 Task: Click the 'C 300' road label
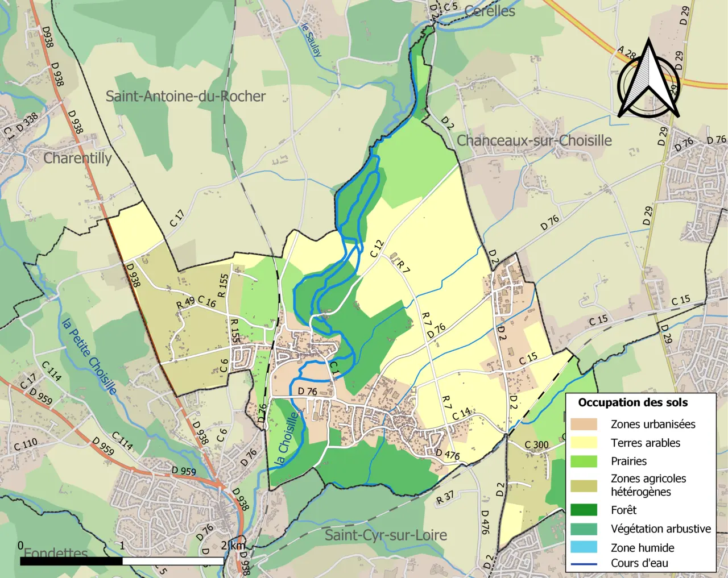[x=536, y=445]
